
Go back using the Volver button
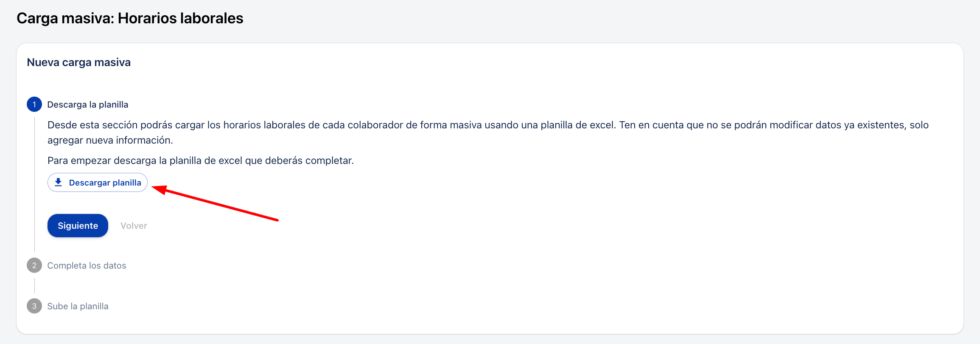tap(134, 226)
